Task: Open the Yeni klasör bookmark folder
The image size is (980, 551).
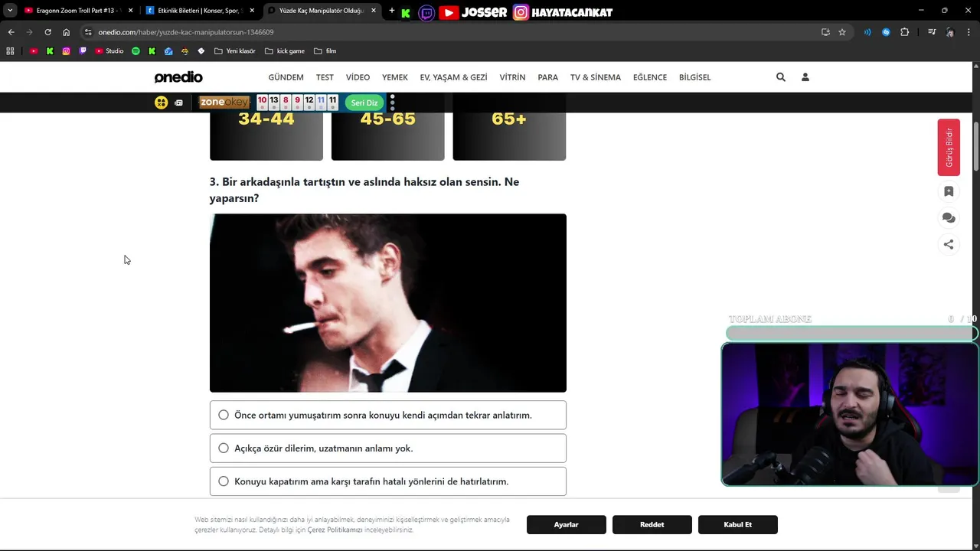Action: [235, 51]
